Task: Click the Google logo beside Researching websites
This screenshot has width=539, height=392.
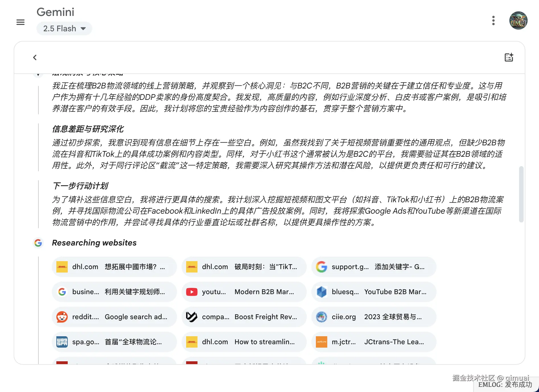Action: tap(38, 243)
